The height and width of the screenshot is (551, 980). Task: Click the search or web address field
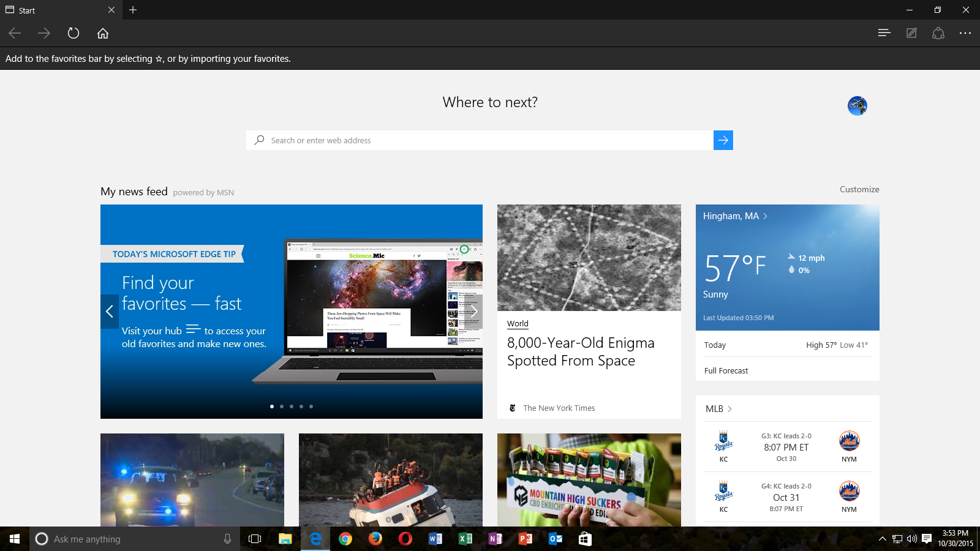480,140
